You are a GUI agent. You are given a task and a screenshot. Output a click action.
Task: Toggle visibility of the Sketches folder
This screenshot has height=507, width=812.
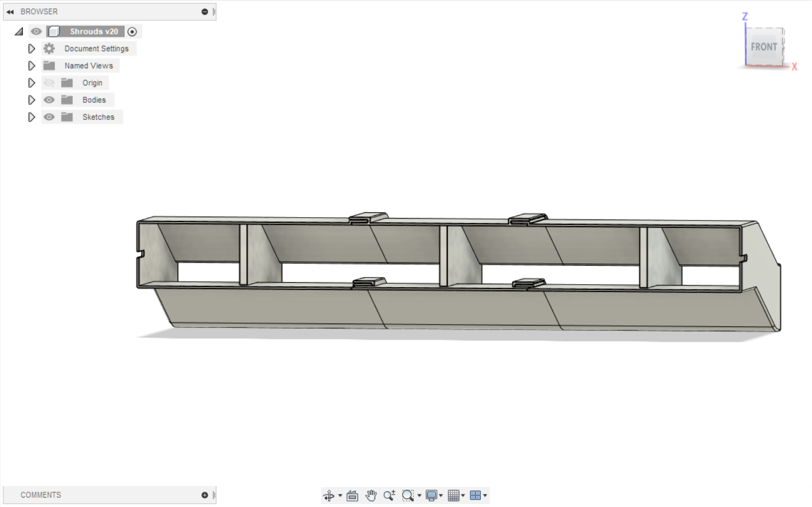[49, 117]
